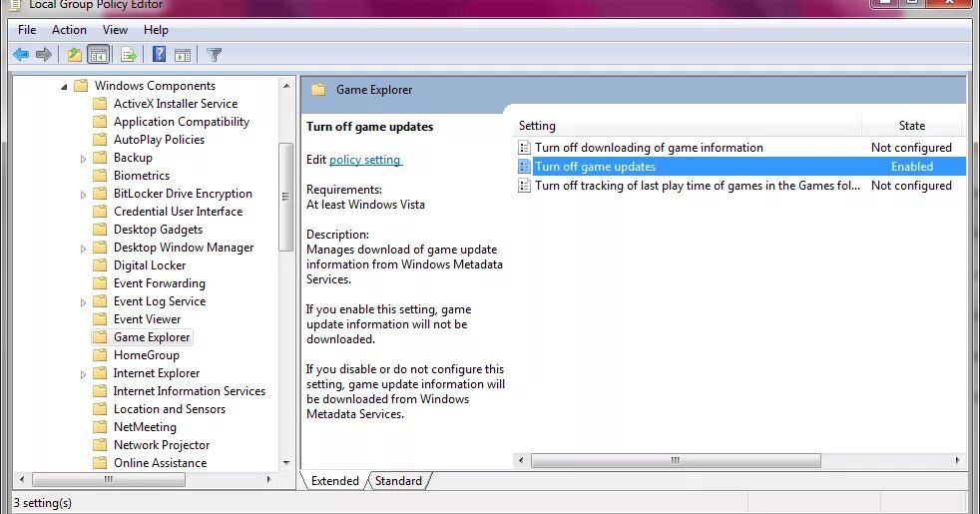
Task: Click the NetMeeting folder icon
Action: pyautogui.click(x=100, y=427)
